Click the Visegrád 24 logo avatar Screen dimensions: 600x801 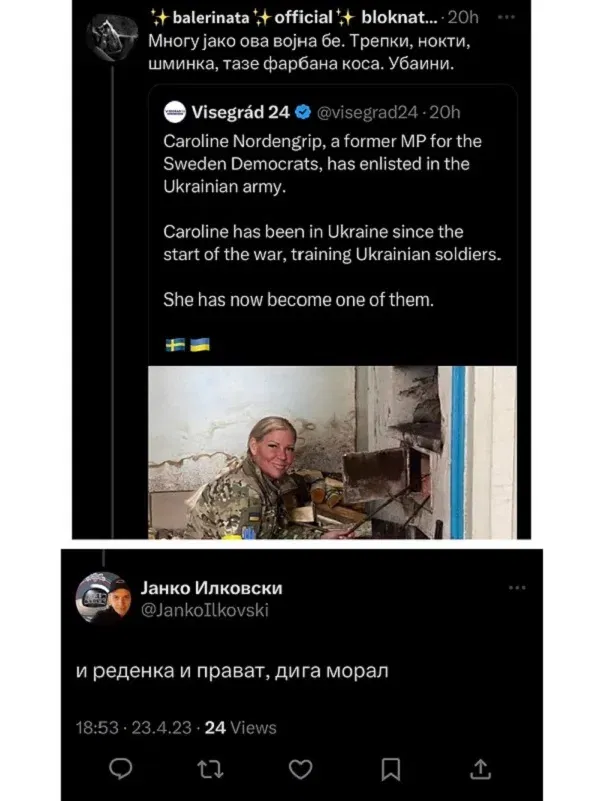pyautogui.click(x=175, y=112)
